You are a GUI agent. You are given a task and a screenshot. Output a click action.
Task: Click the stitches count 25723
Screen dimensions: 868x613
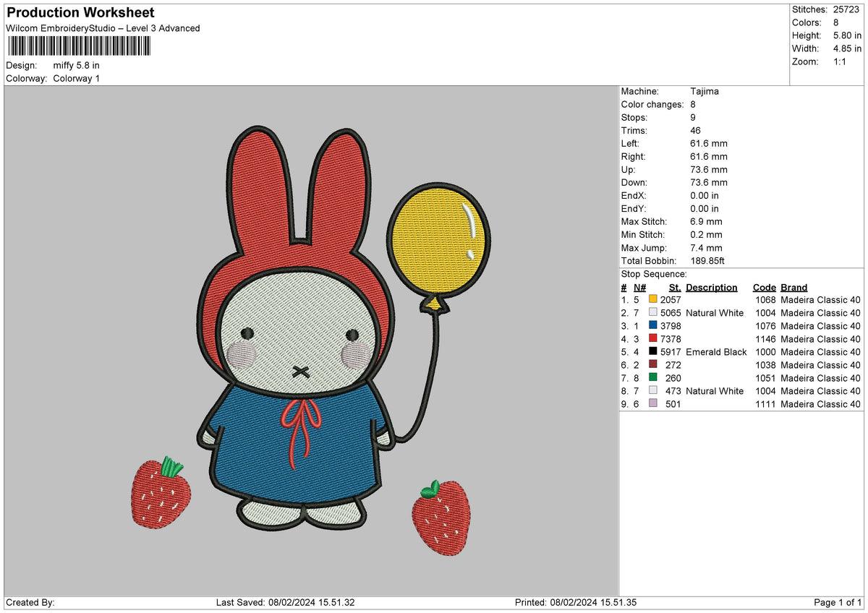(x=846, y=9)
